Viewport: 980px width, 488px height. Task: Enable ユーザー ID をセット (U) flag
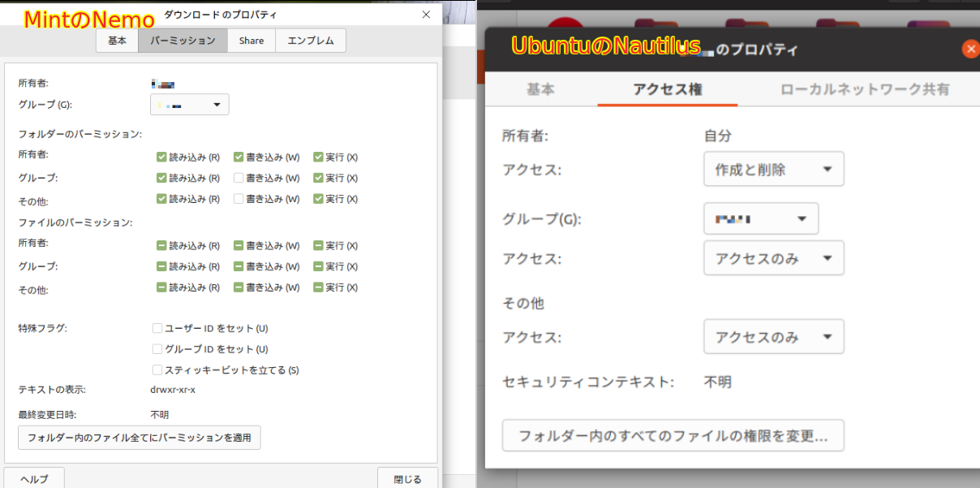[157, 329]
